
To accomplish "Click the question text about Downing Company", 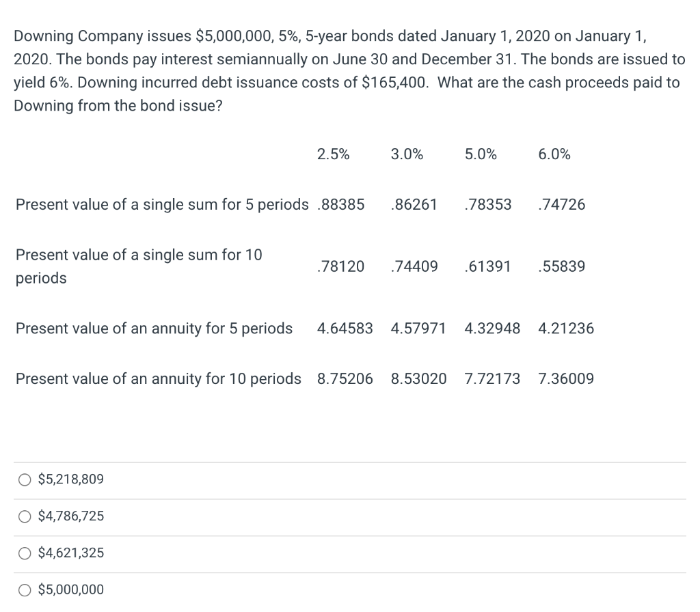I will coord(342,70).
